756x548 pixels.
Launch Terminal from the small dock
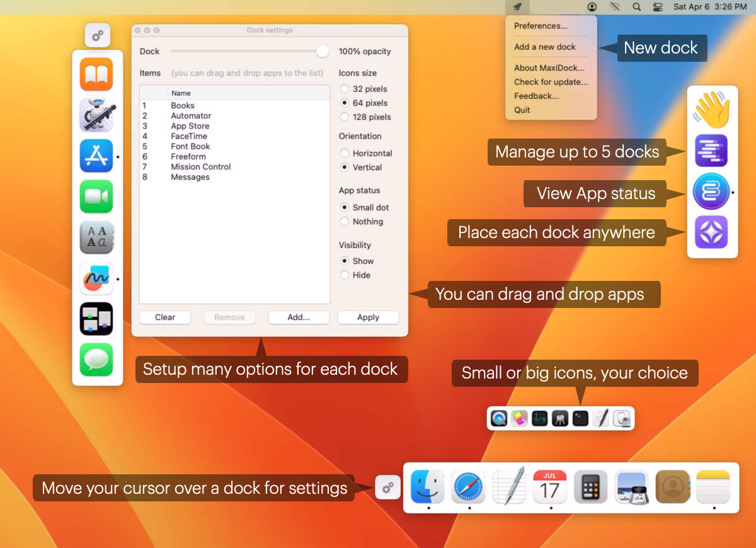click(580, 418)
